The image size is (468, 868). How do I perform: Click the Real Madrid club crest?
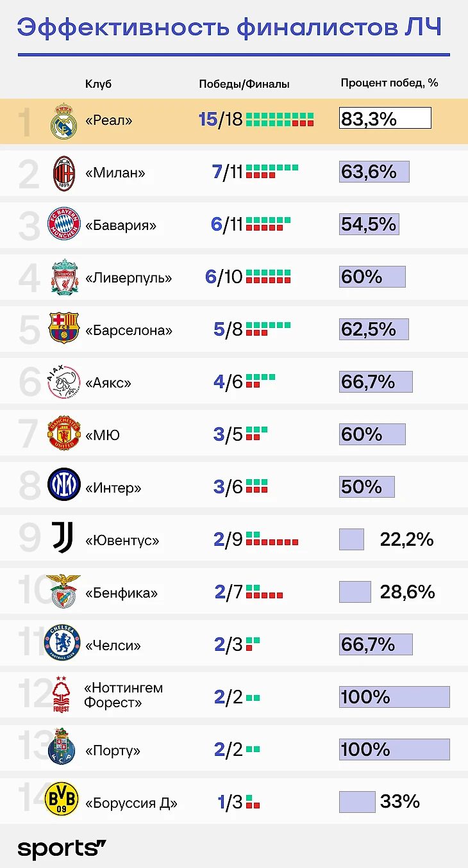pos(64,120)
